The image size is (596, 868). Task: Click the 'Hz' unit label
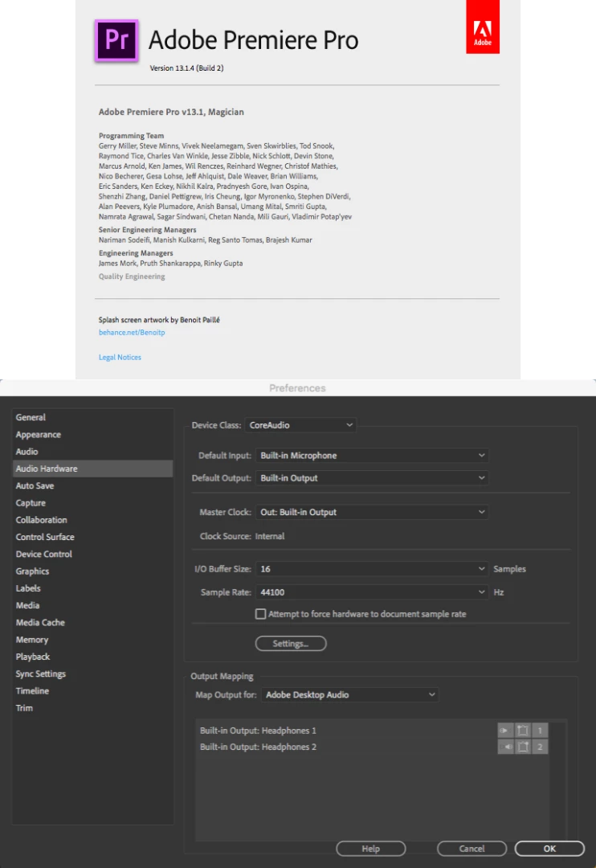(x=499, y=592)
